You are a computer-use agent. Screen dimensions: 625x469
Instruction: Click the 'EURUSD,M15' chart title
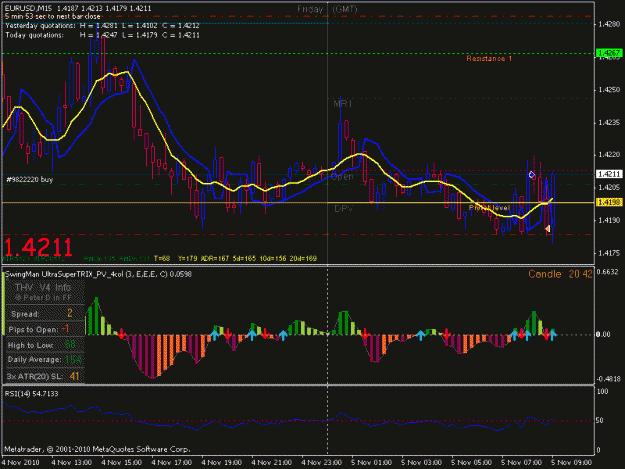[x=28, y=8]
